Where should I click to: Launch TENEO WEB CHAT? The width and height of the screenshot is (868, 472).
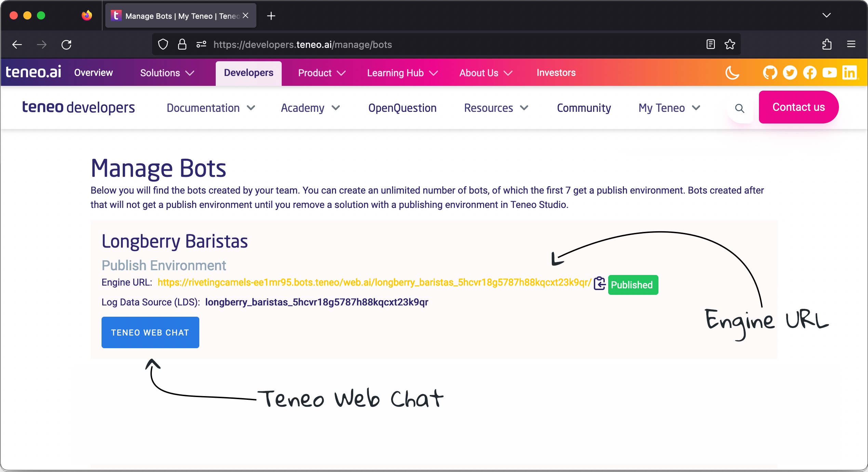tap(150, 332)
